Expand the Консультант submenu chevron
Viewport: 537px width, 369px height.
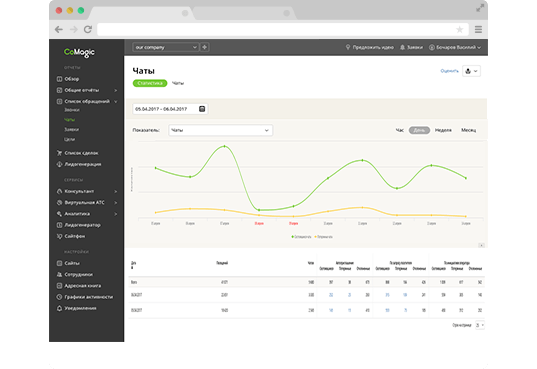[x=116, y=191]
